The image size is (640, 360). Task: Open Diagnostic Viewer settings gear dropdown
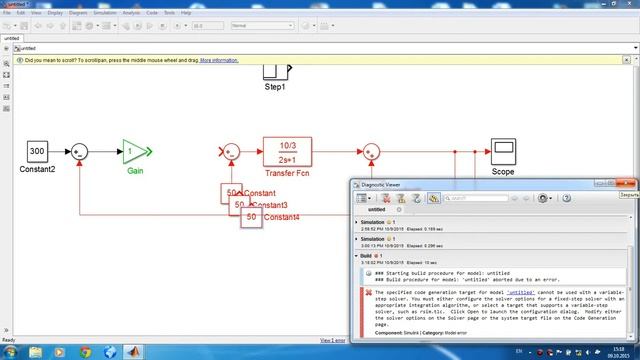coord(545,198)
